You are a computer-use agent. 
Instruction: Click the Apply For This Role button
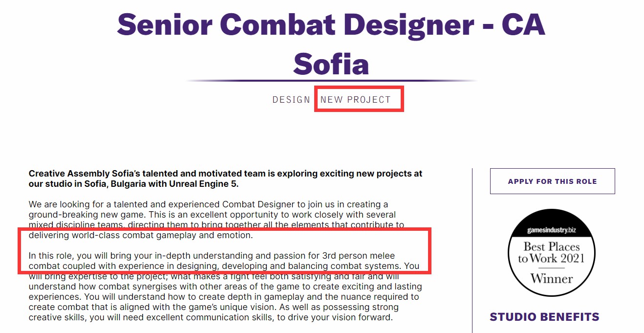[552, 181]
